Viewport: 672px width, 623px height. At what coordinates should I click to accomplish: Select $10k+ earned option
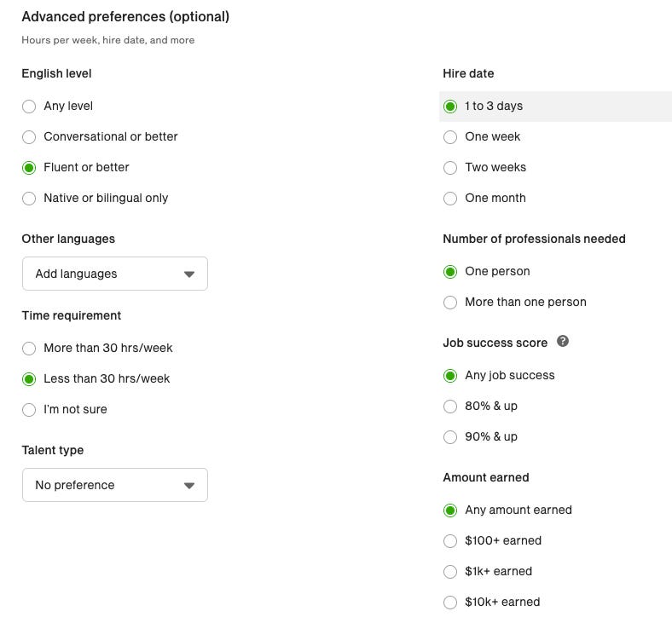450,603
